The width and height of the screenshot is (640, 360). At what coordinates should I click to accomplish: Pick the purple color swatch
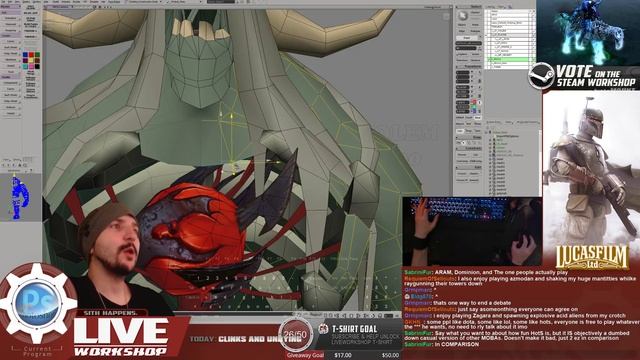pos(25,60)
